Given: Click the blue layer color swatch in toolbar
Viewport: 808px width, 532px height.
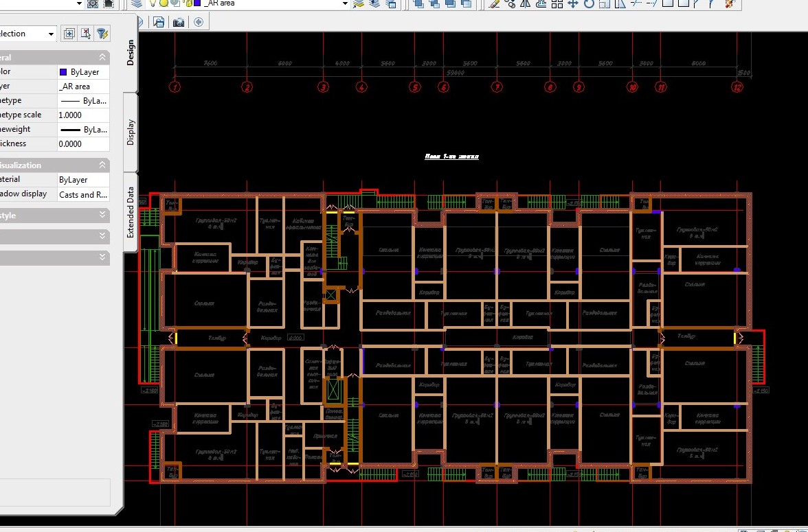Looking at the screenshot, I should pyautogui.click(x=197, y=3).
